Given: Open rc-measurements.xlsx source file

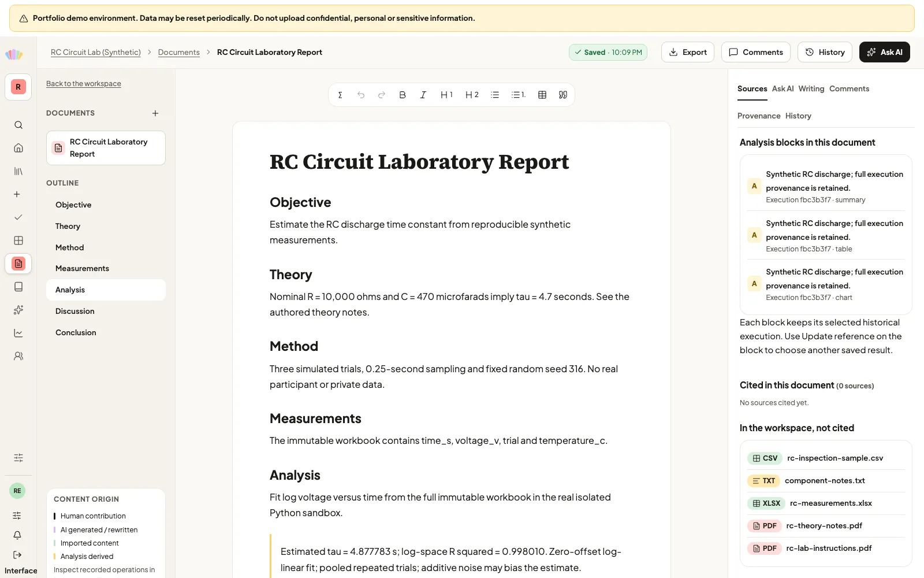Looking at the screenshot, I should point(826,503).
